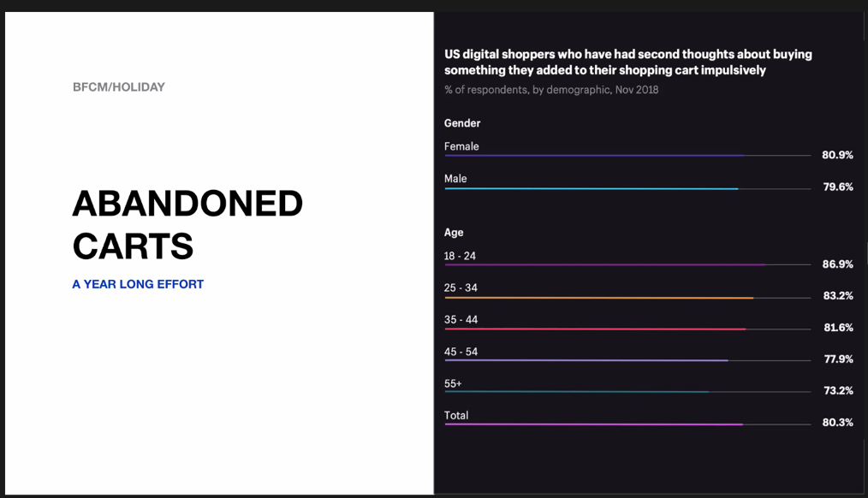The width and height of the screenshot is (868, 498).
Task: Click the 18 - 24 age bar
Action: (605, 264)
